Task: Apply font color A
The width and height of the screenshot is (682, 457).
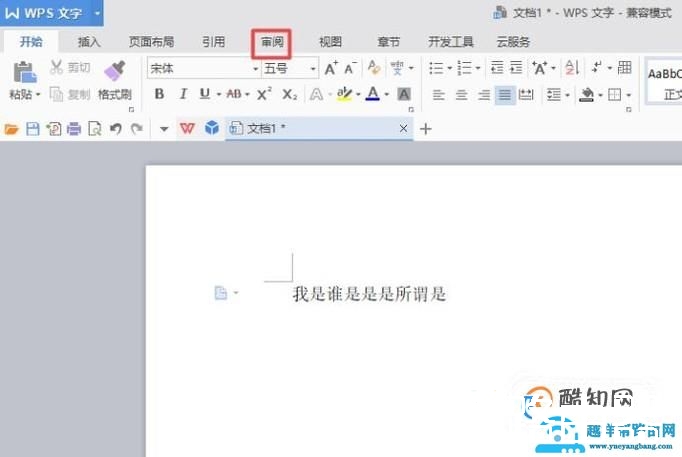Action: click(373, 94)
